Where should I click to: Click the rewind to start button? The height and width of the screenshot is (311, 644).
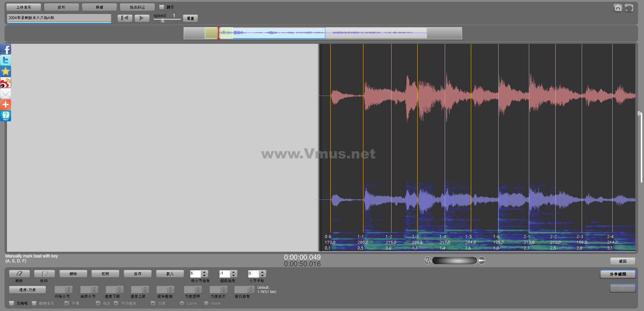coord(125,18)
